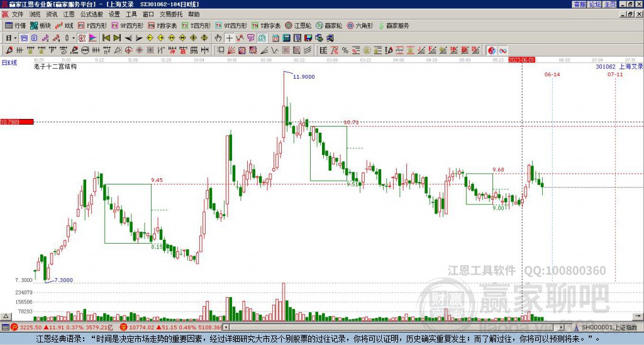
Task: Open the 江恩 menu
Action: 69,14
